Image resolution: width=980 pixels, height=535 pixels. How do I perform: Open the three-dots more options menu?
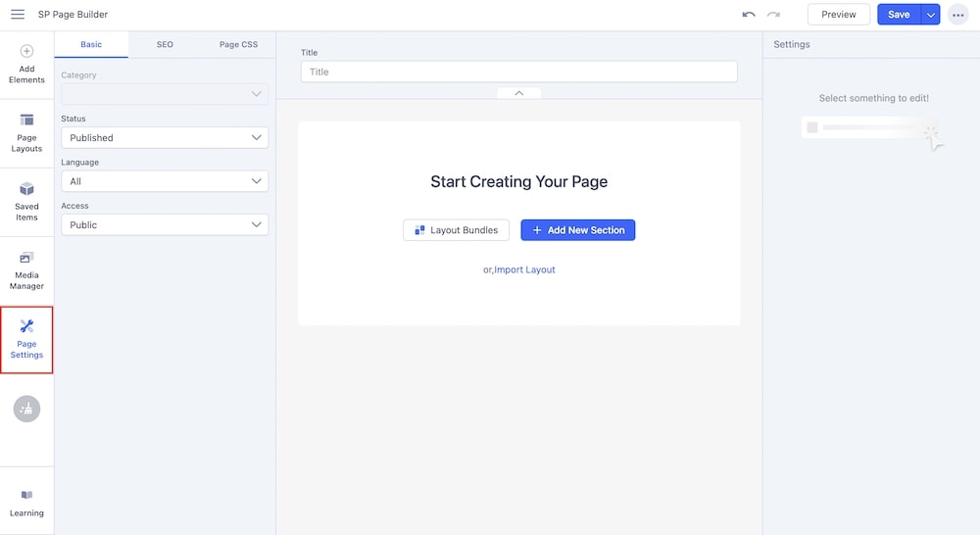957,15
